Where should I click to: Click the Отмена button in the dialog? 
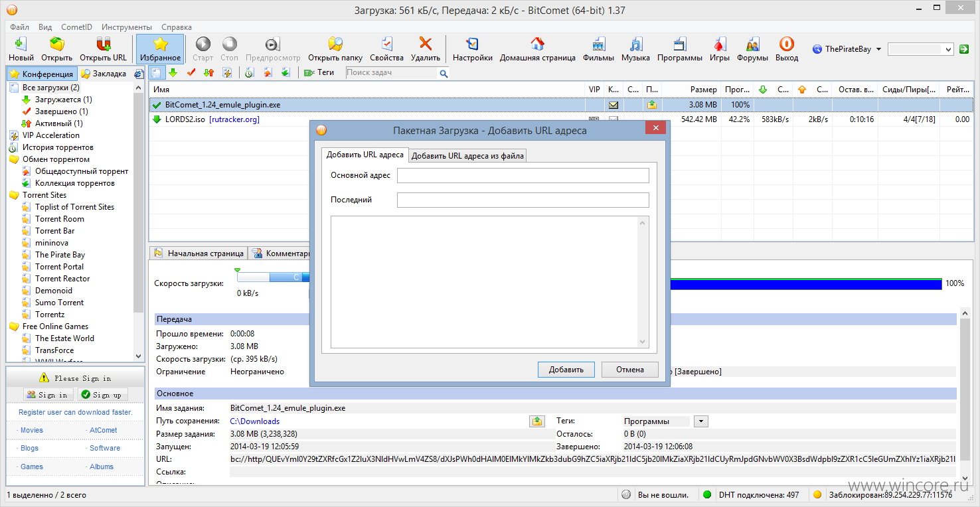(629, 370)
